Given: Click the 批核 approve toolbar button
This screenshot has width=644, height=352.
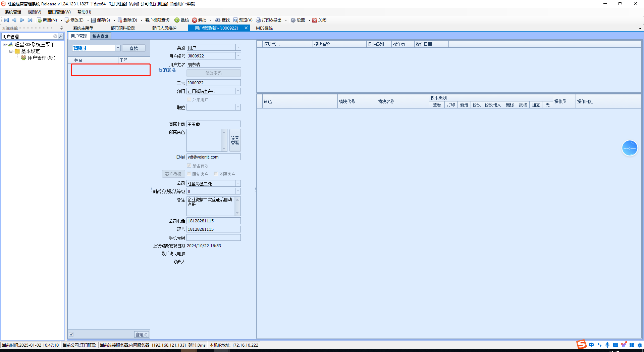Looking at the screenshot, I should tap(181, 20).
